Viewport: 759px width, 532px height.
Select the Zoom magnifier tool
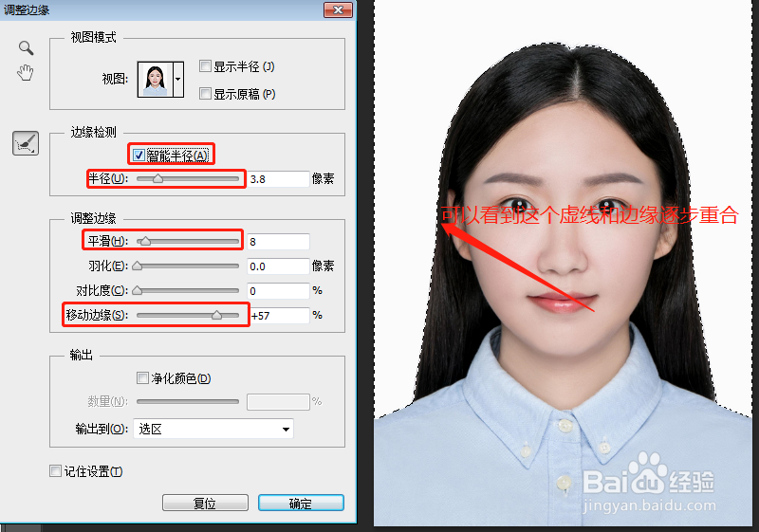pos(26,47)
